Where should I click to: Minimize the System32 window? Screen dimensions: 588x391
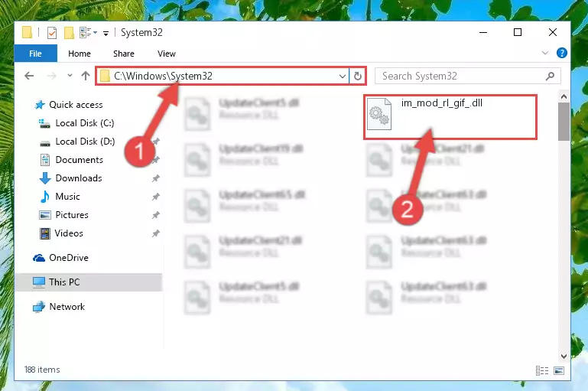tap(483, 32)
